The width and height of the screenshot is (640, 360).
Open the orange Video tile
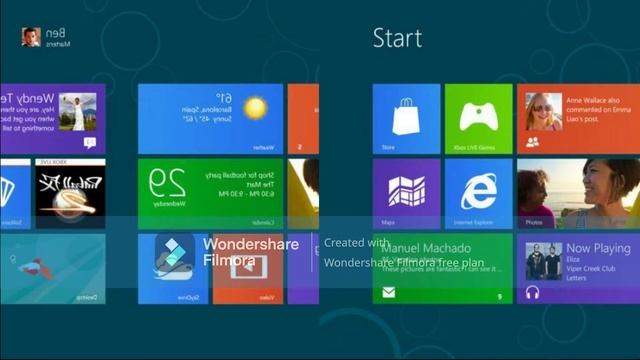point(248,269)
